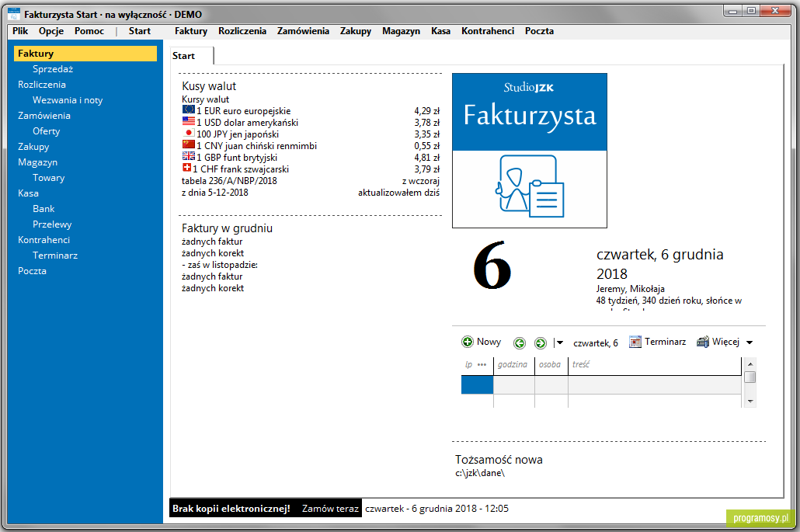Image resolution: width=800 pixels, height=532 pixels.
Task: Click the treść column header
Action: point(655,365)
